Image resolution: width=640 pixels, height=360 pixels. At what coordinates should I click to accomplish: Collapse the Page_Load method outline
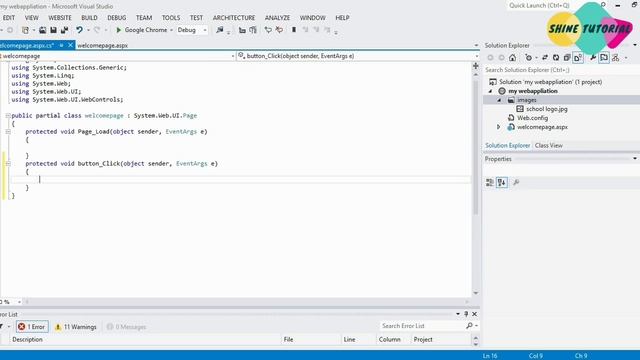(x=8, y=131)
